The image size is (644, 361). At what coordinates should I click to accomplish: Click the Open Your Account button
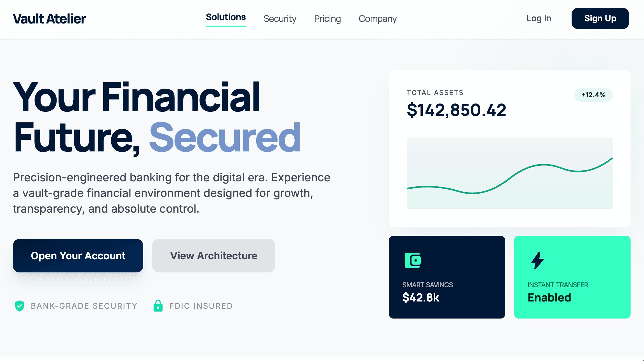(78, 256)
